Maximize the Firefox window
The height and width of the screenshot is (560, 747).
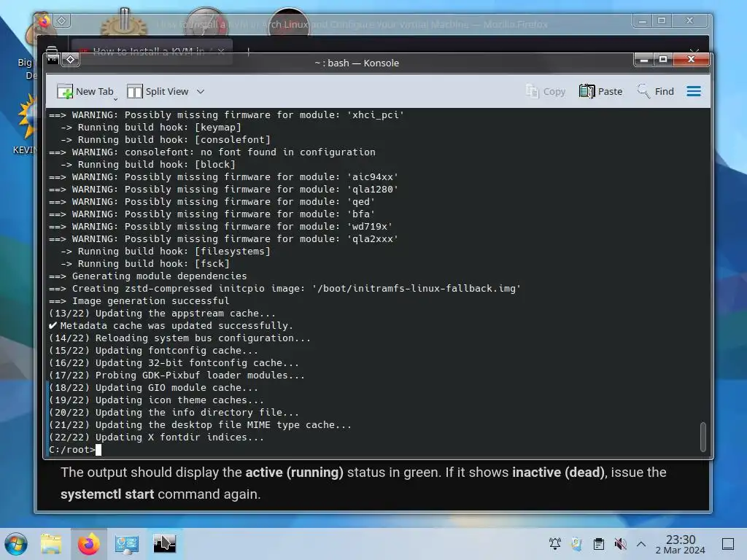(662, 21)
